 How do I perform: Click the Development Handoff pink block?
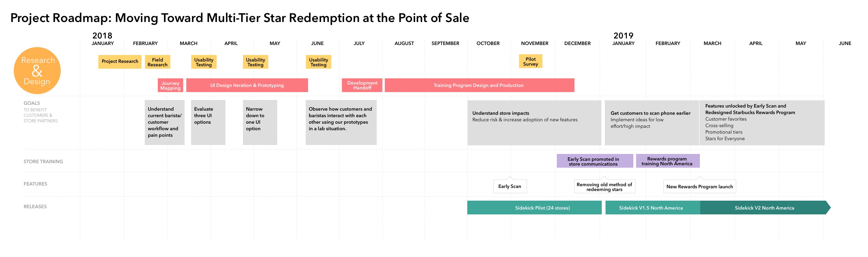362,85
